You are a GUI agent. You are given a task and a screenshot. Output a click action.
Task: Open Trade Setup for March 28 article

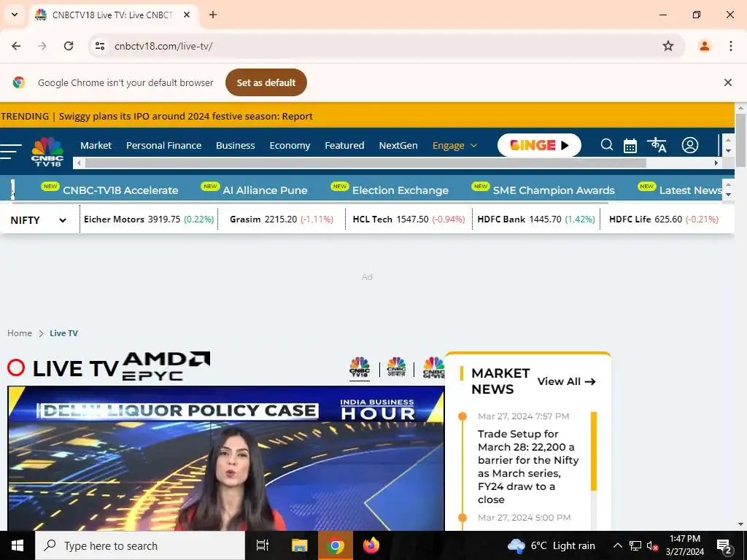click(528, 467)
